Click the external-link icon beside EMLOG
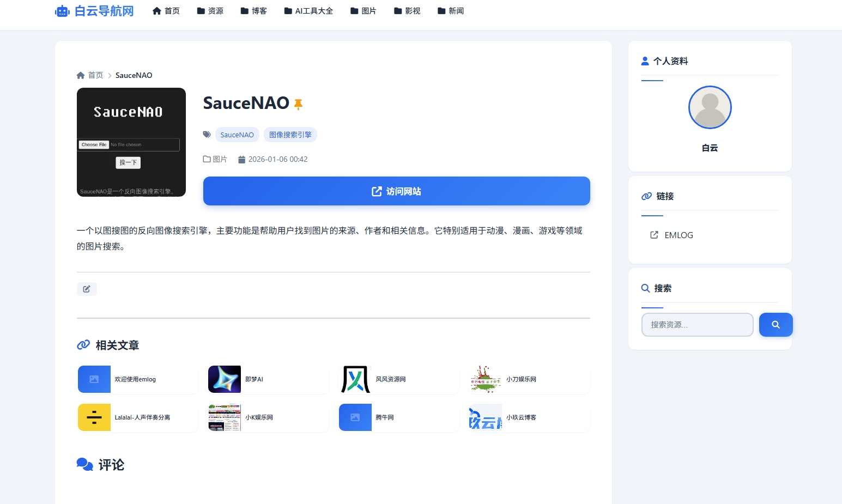 (x=653, y=235)
